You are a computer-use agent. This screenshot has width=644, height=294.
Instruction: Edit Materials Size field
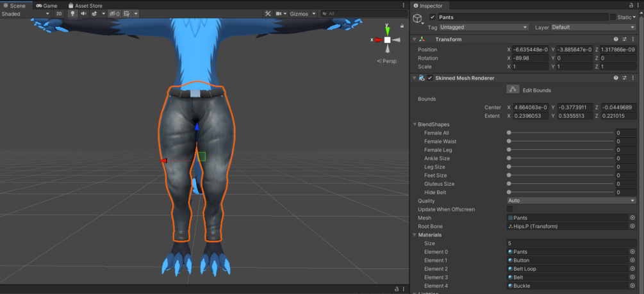pyautogui.click(x=572, y=243)
